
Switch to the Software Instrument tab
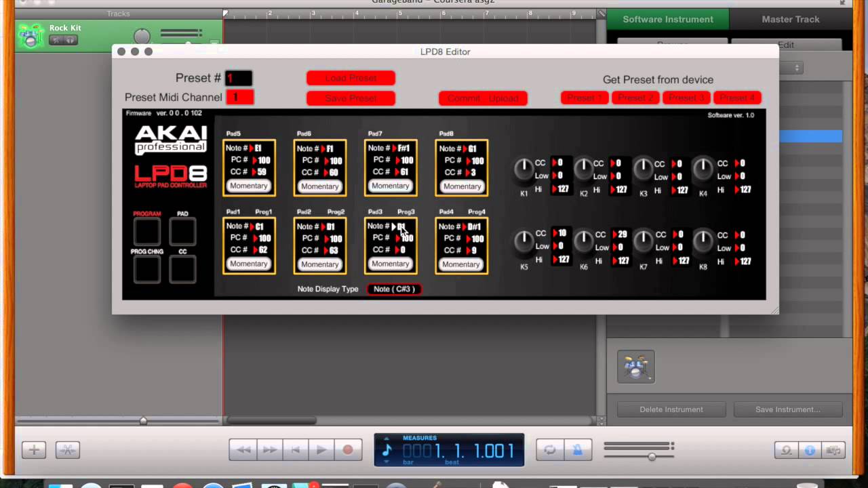[668, 19]
